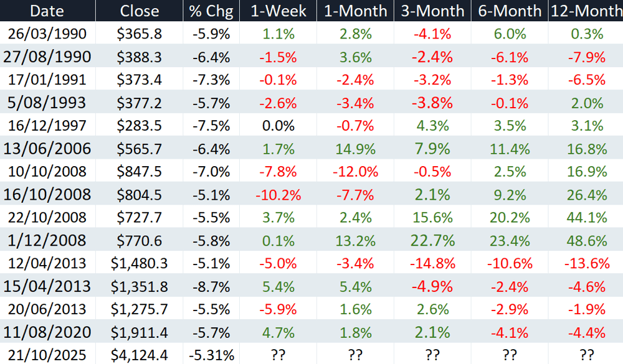Click the 48.6% twelve-month return cell
This screenshot has height=364, width=623.
click(x=586, y=241)
